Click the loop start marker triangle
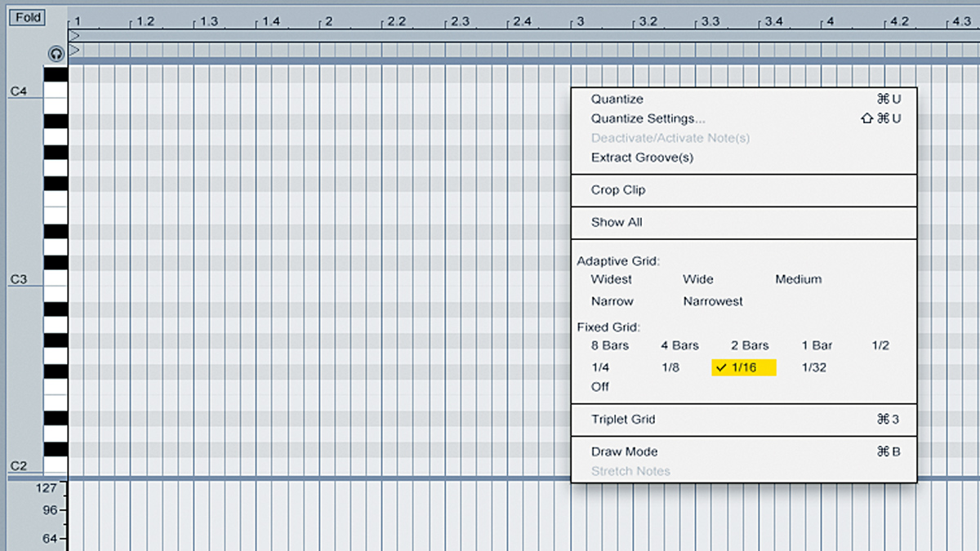The width and height of the screenshot is (980, 551). coord(74,36)
